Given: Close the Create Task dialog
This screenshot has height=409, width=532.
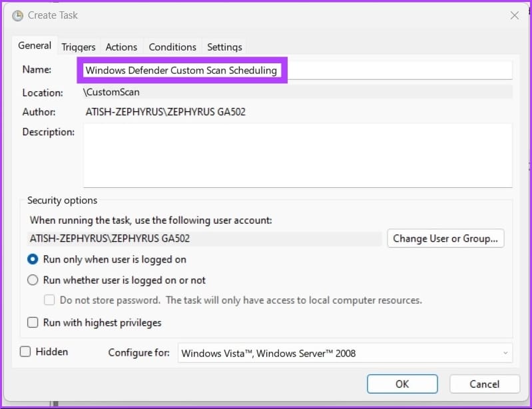Looking at the screenshot, I should coord(515,15).
